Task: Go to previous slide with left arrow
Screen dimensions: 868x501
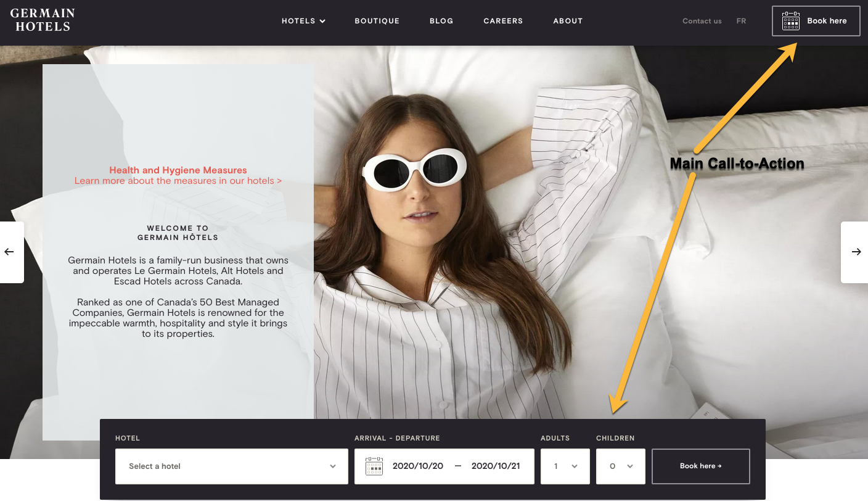Action: point(10,252)
